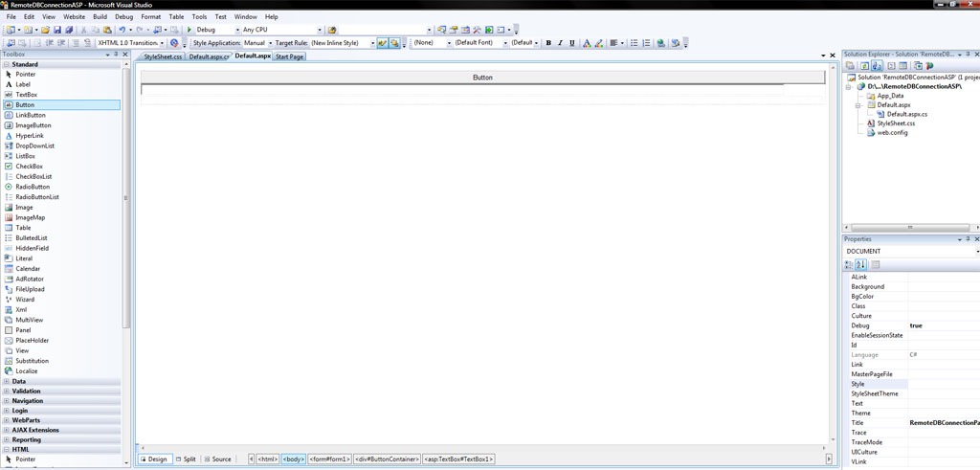This screenshot has width=980, height=470.
Task: Click the Undo arrow icon
Action: (x=122, y=30)
